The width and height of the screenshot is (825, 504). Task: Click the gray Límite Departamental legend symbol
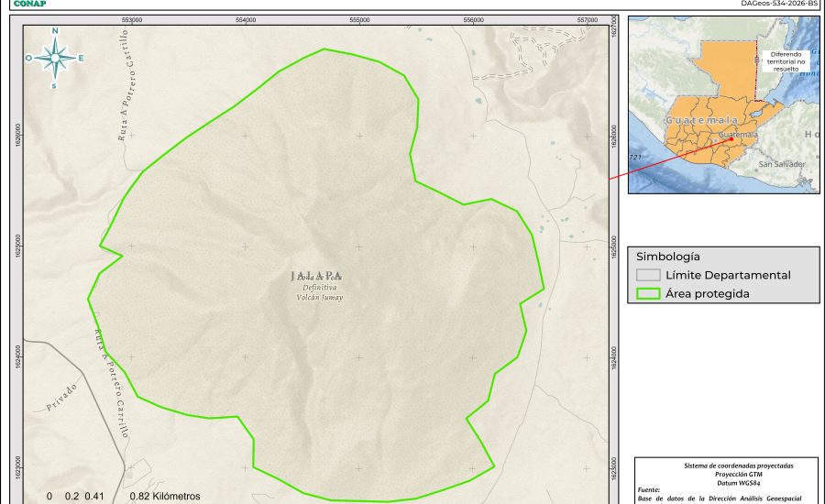click(649, 275)
